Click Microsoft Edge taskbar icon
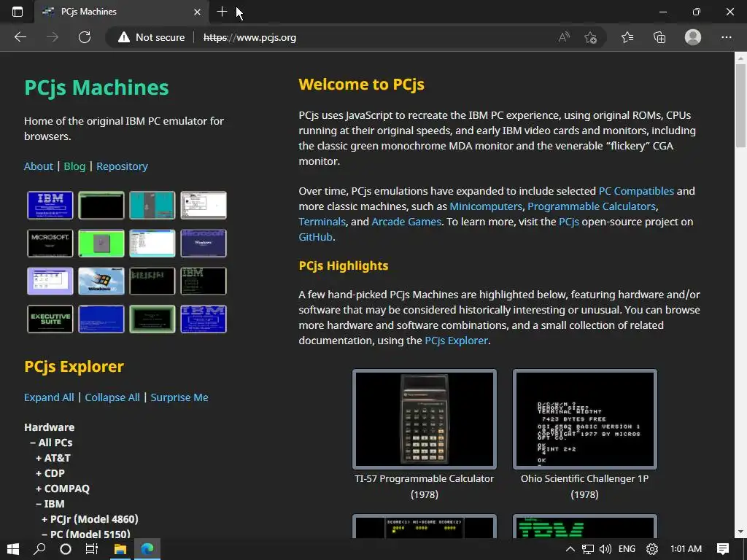The height and width of the screenshot is (560, 747). pyautogui.click(x=147, y=549)
